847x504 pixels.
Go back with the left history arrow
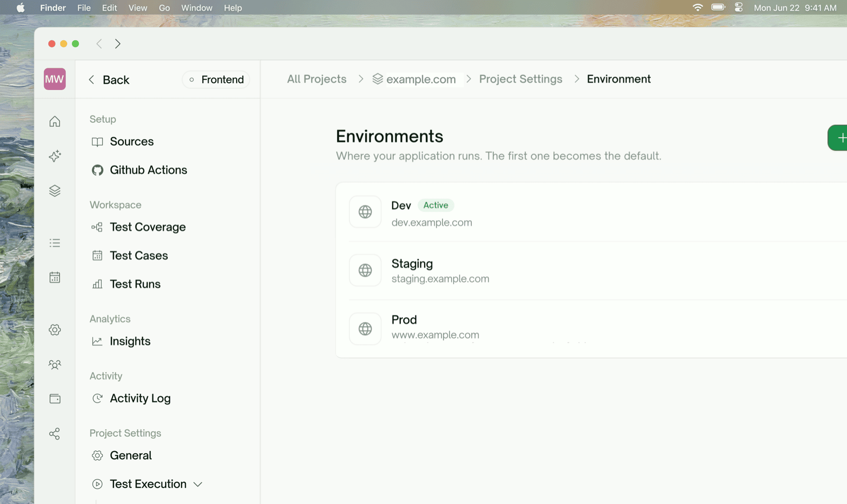tap(99, 44)
